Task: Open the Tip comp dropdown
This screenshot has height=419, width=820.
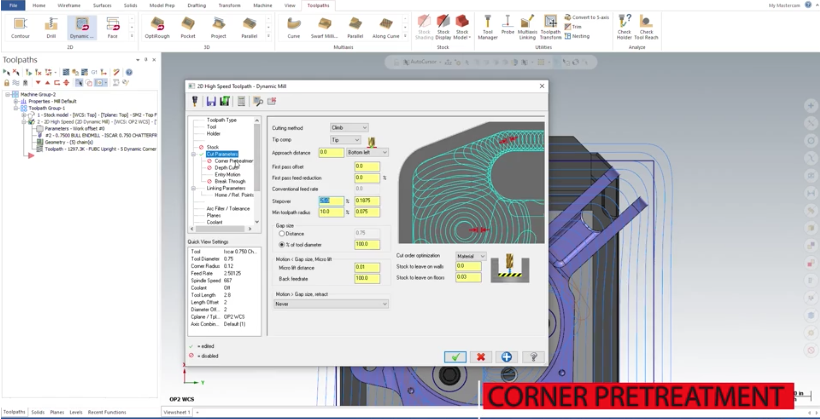Action: click(345, 140)
